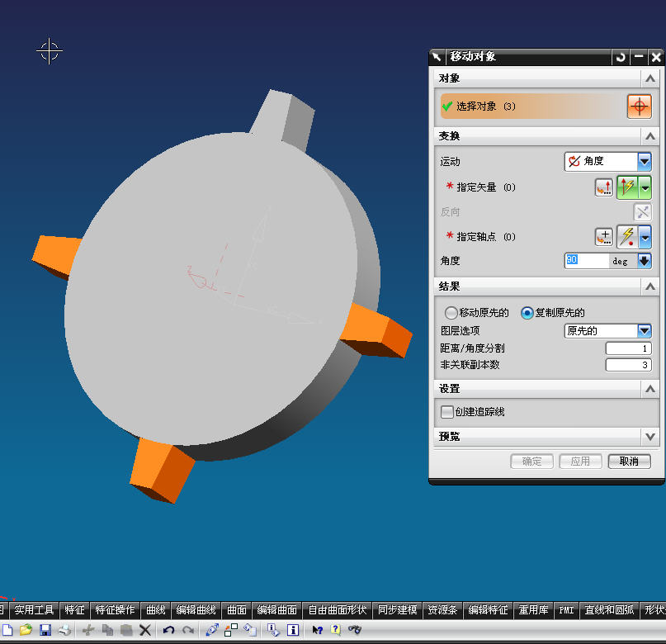Click the Save floppy disk icon

tap(45, 630)
